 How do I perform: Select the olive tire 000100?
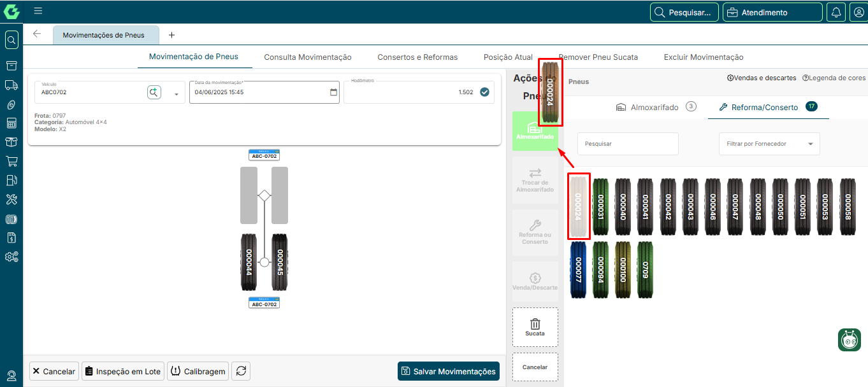623,269
